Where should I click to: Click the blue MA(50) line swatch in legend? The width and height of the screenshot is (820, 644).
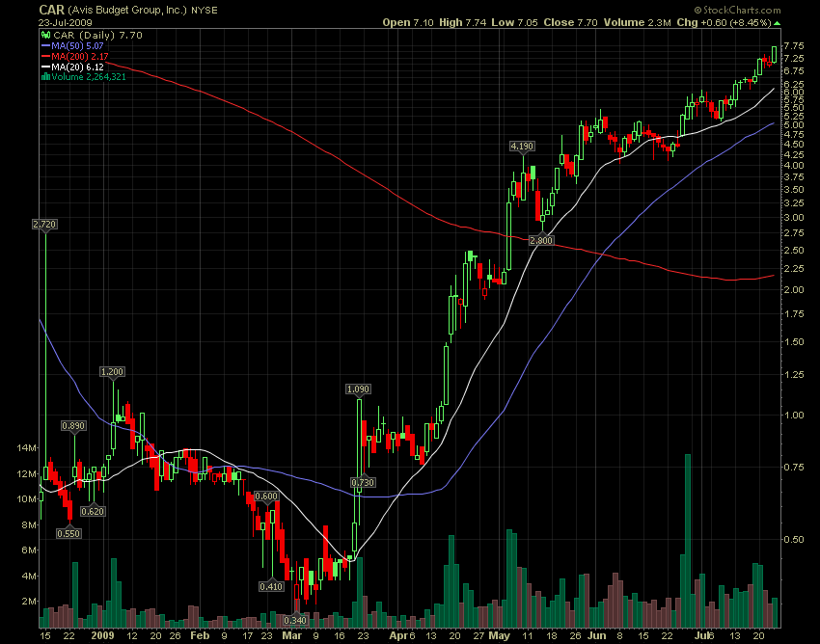45,46
